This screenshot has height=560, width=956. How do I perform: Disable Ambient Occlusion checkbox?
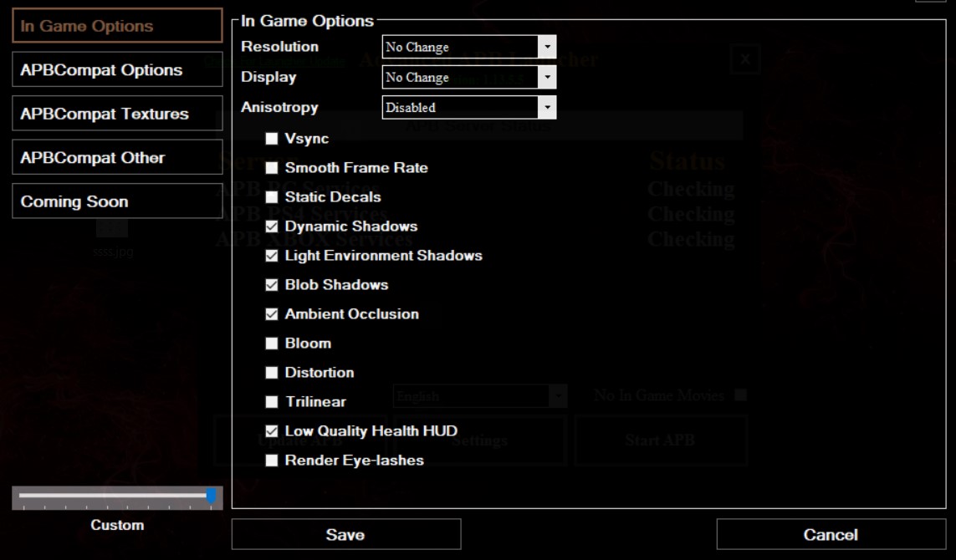tap(272, 314)
